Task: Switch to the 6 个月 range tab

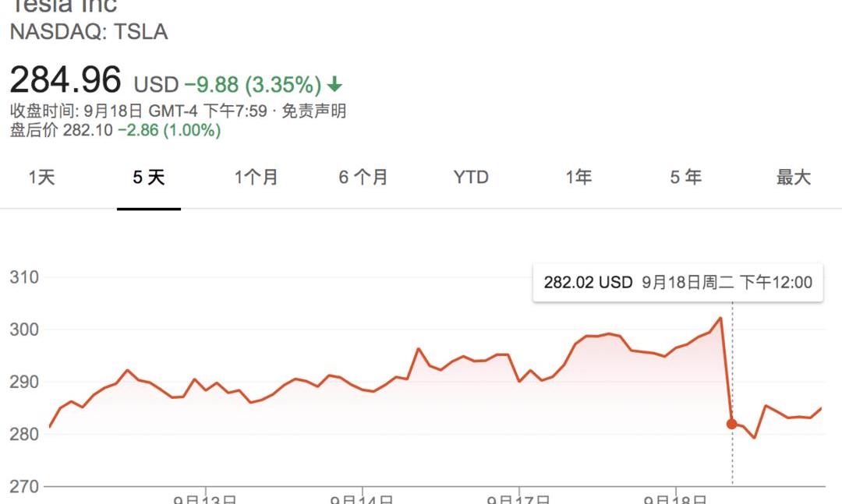Action: point(363,178)
